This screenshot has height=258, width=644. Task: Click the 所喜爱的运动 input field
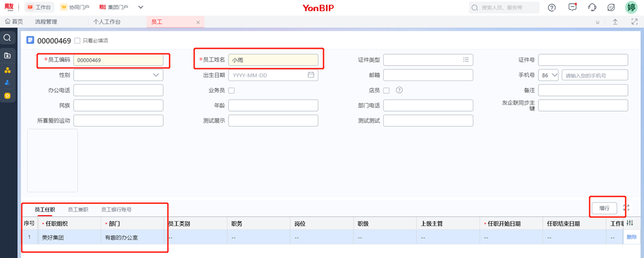pyautogui.click(x=118, y=121)
